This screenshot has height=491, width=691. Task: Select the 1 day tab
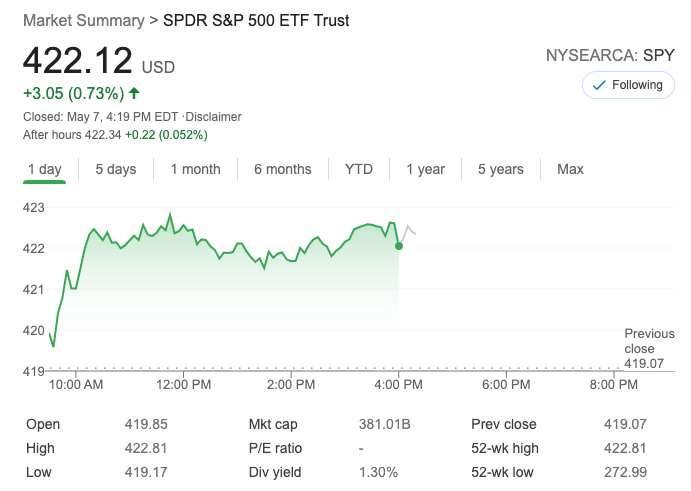coord(44,169)
